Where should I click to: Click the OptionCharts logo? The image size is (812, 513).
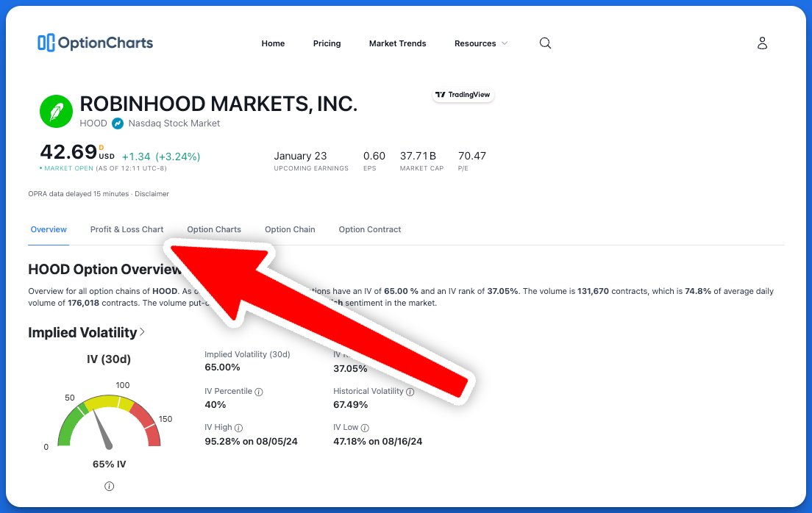(95, 43)
